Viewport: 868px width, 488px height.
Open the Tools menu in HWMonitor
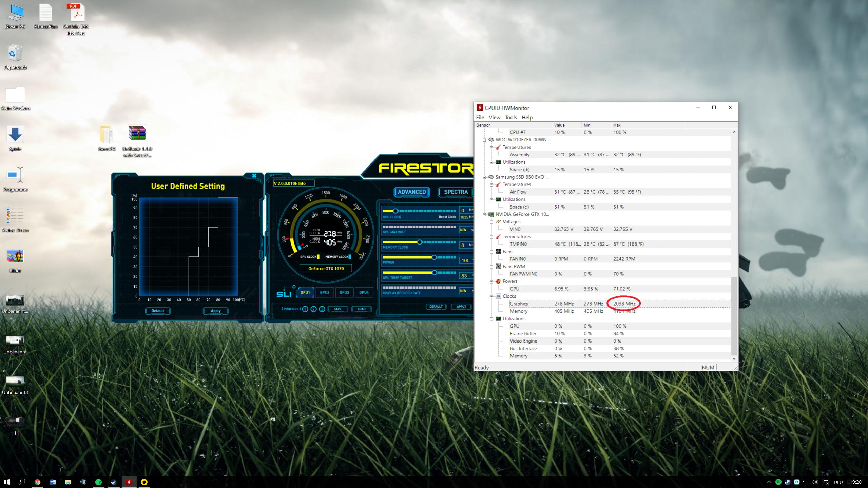(x=510, y=117)
